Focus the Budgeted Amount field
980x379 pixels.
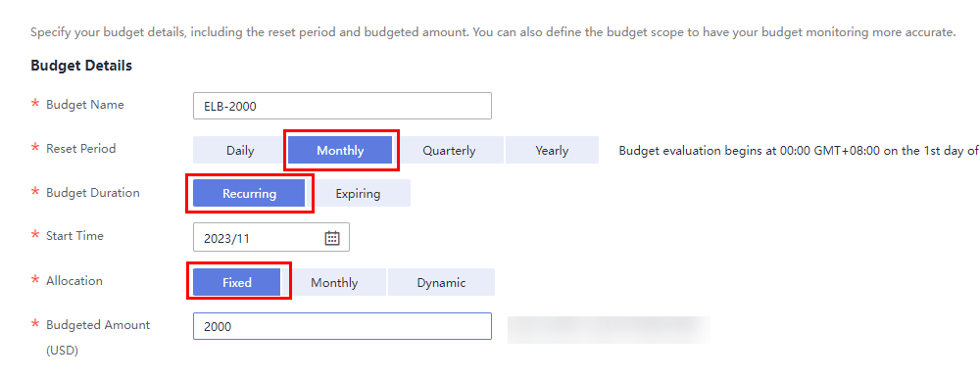coord(342,326)
